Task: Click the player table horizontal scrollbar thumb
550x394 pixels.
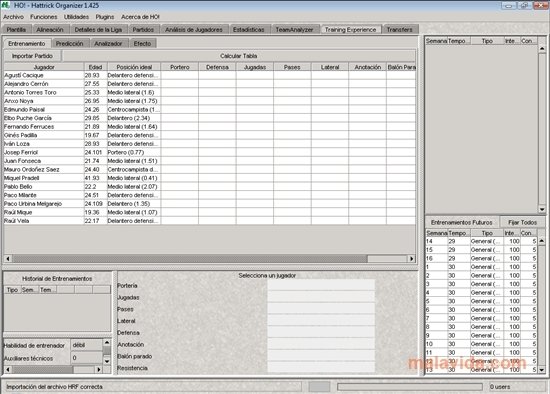Action: tap(189, 259)
